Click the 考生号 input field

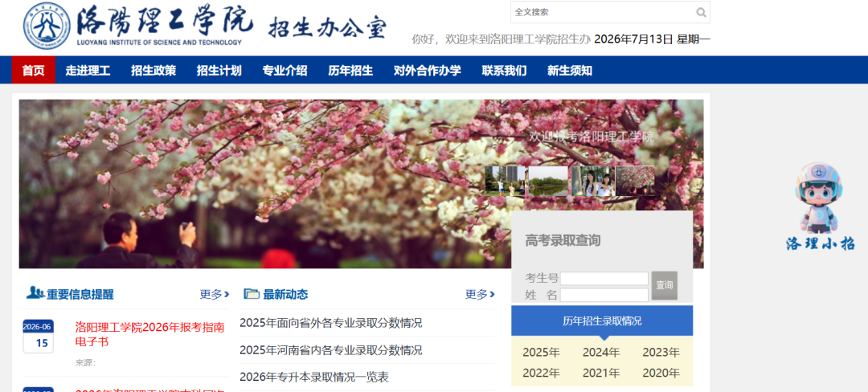(x=604, y=279)
